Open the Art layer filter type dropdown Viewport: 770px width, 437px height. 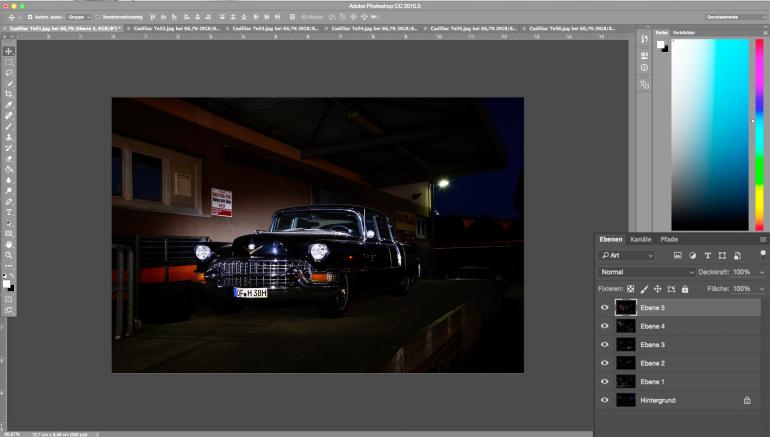[x=627, y=255]
